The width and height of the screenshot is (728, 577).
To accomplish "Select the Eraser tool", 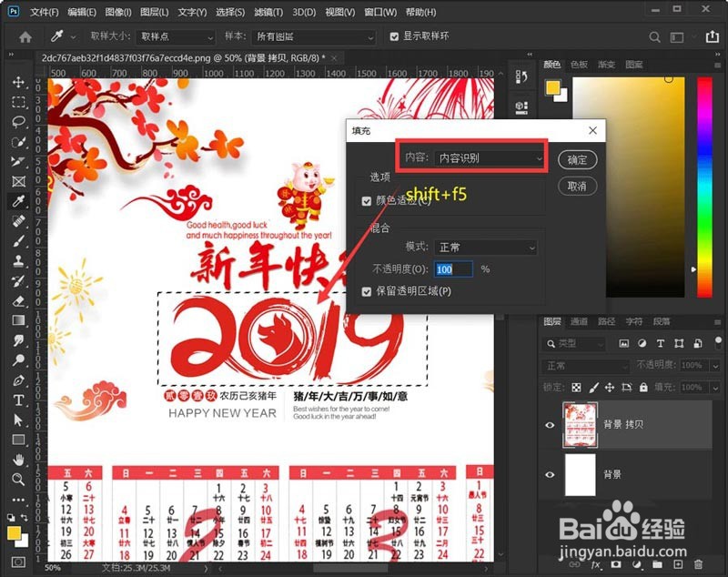I will [x=18, y=301].
